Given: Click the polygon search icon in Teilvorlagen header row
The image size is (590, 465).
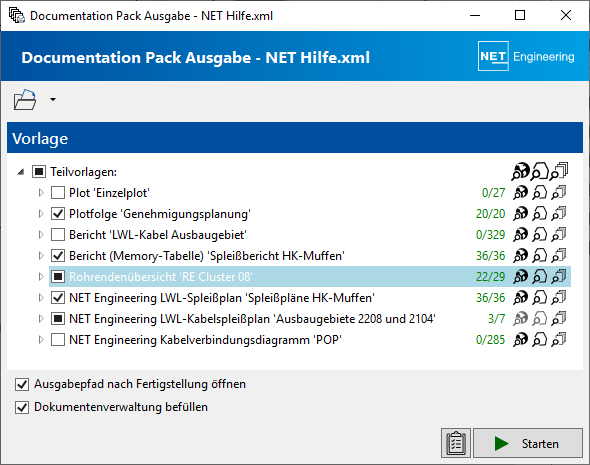Looking at the screenshot, I should [x=540, y=172].
